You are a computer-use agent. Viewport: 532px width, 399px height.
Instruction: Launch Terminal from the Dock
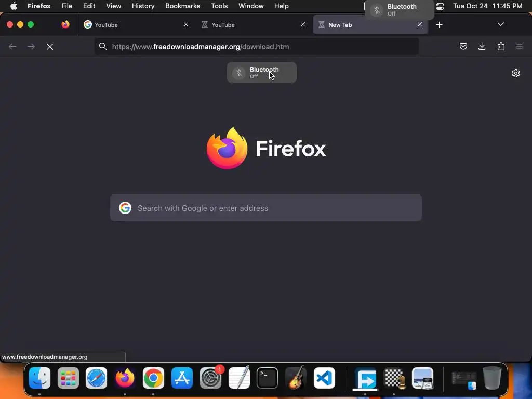(x=268, y=378)
